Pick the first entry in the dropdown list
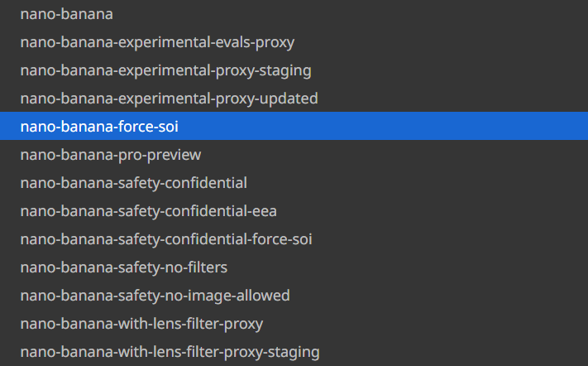 pos(66,13)
